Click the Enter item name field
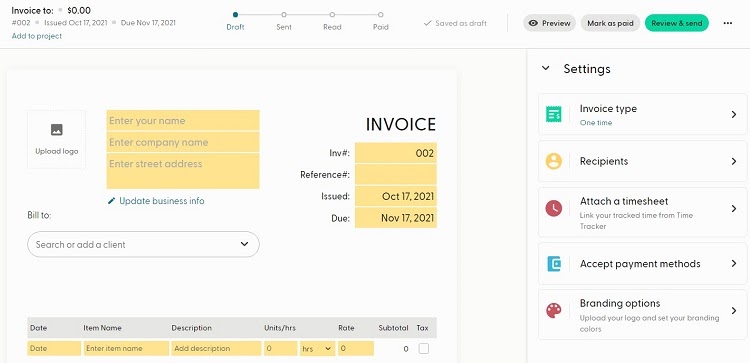 tap(126, 349)
